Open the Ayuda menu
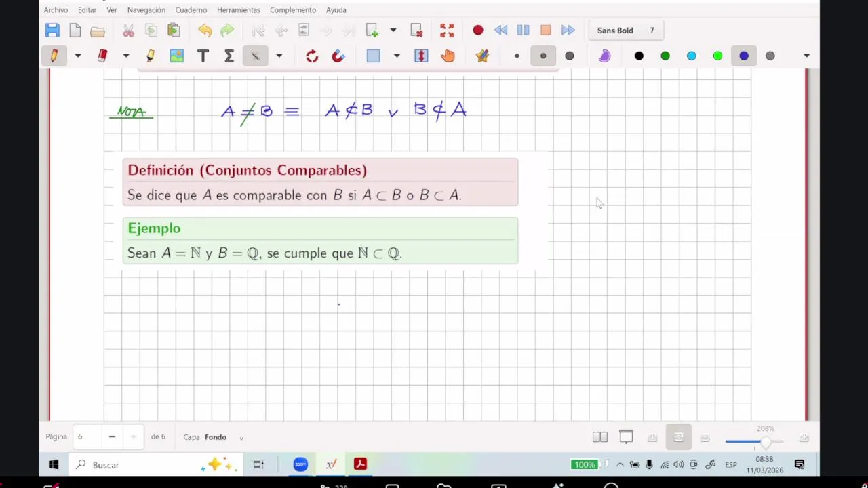Viewport: 868px width, 488px height. click(x=336, y=10)
